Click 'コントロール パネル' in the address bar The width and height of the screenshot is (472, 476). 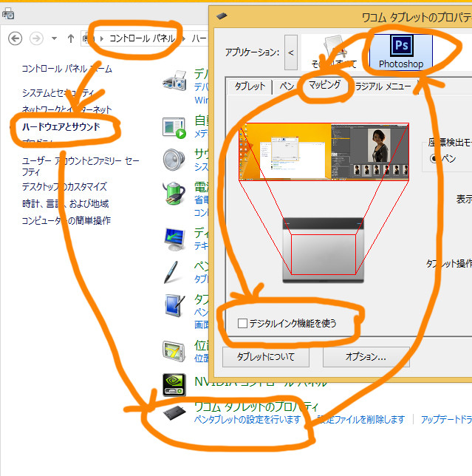click(x=143, y=38)
